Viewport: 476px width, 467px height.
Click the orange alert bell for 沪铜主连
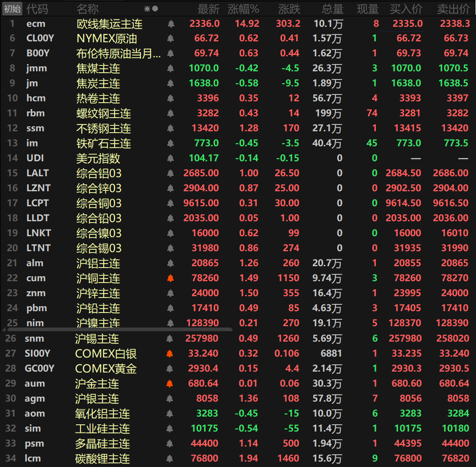[x=170, y=278]
